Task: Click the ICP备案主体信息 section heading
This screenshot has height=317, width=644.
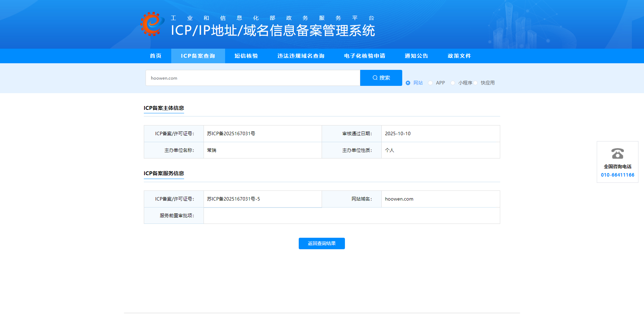Action: (164, 108)
